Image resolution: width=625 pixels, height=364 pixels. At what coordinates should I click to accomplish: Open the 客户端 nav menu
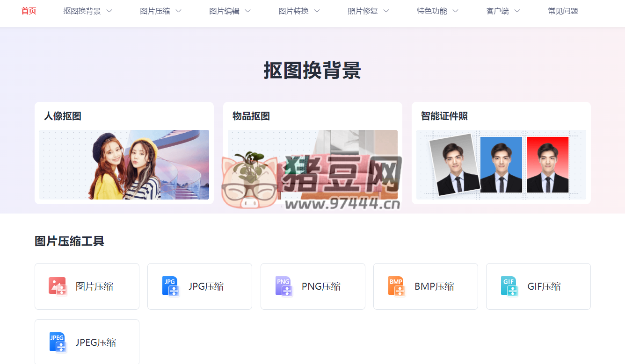pos(497,11)
